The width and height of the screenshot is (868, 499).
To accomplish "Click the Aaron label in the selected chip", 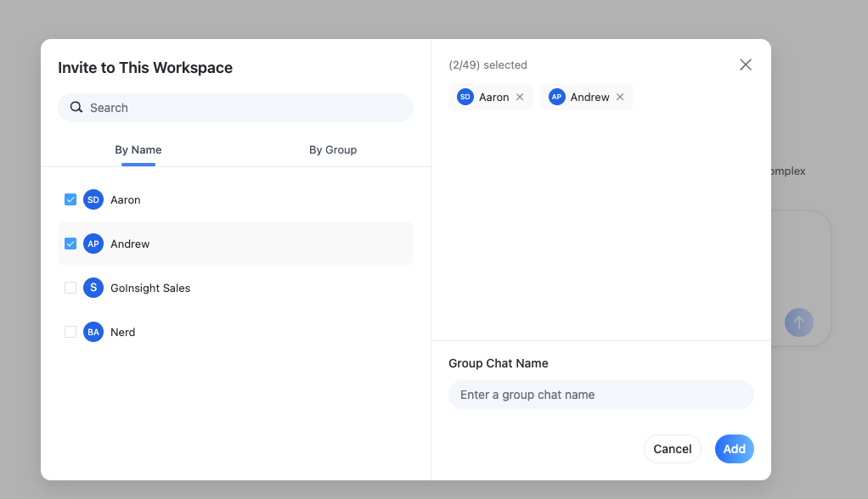I will pyautogui.click(x=493, y=98).
